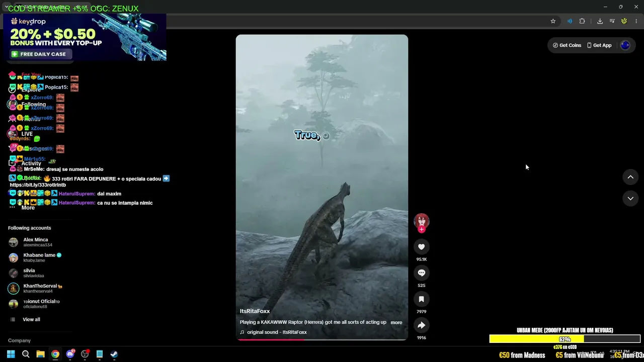Screen dimensions: 644x362
Task: Click the Get Coins button
Action: tap(567, 45)
